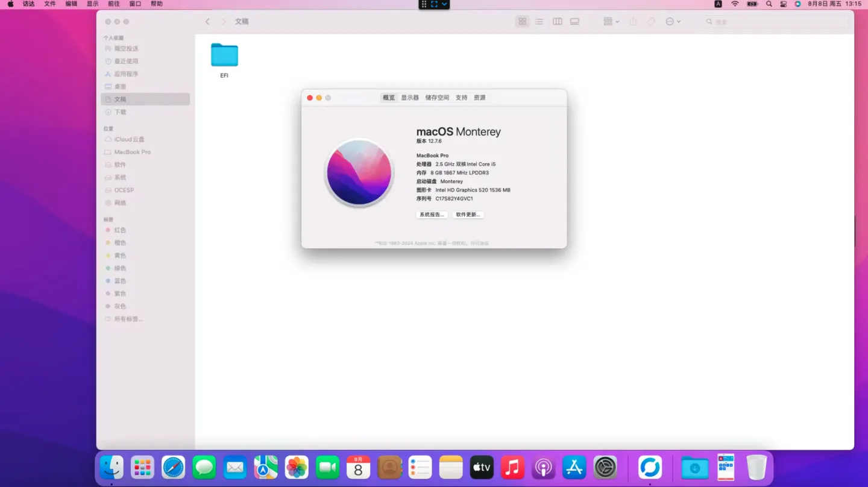Click the share icon in Finder toolbar

pos(633,22)
